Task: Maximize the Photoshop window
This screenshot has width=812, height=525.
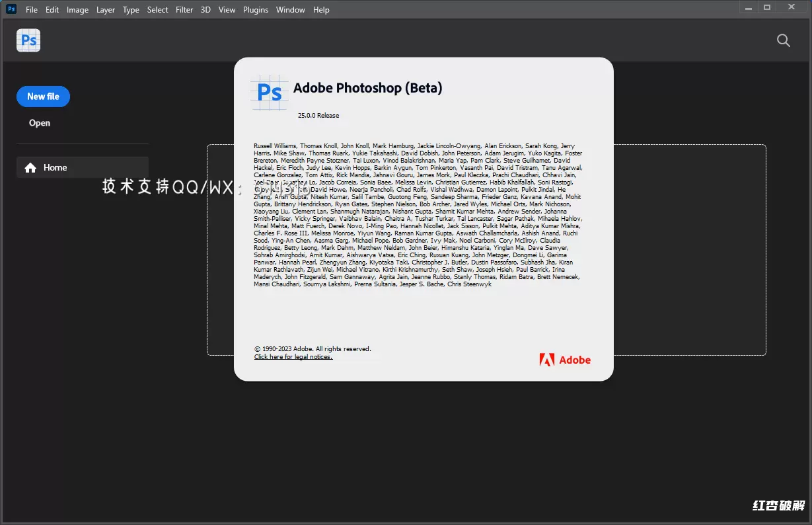Action: tap(767, 7)
